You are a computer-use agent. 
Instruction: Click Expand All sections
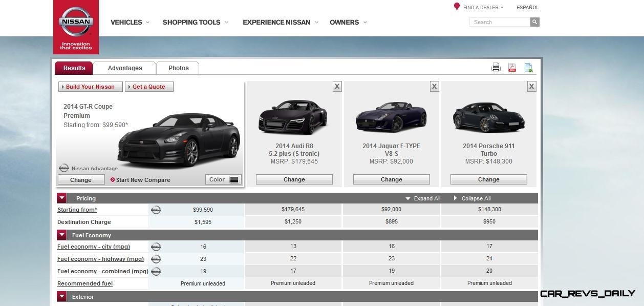(x=423, y=198)
